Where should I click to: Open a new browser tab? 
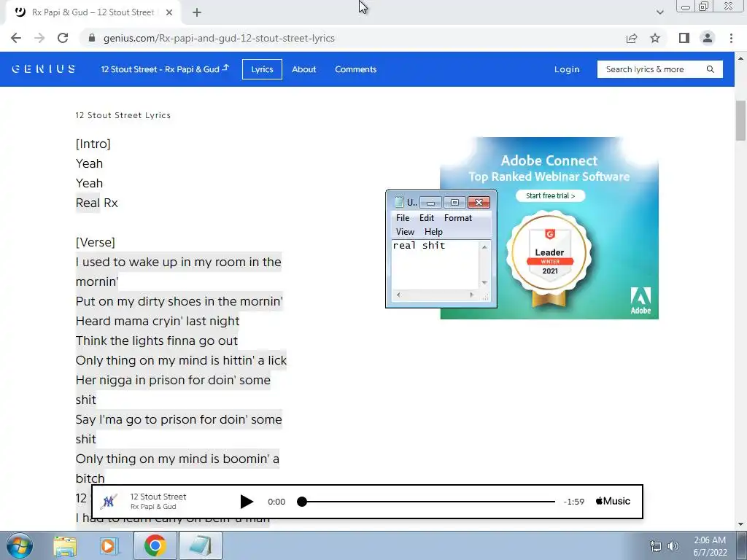[x=197, y=12]
